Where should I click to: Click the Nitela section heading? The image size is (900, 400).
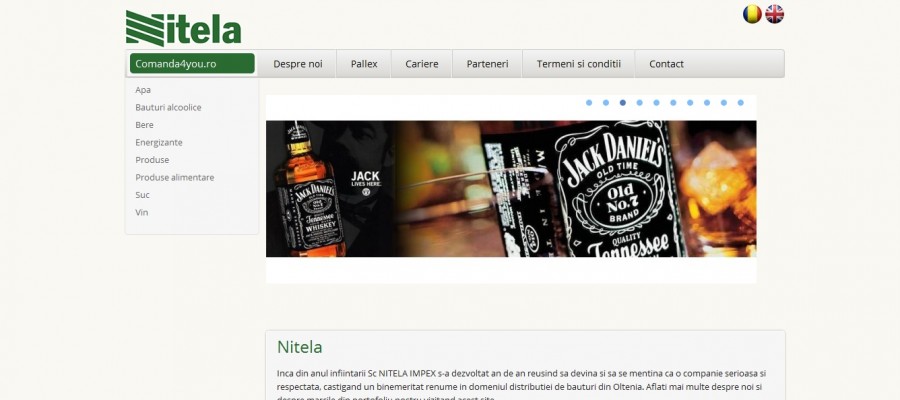(300, 347)
